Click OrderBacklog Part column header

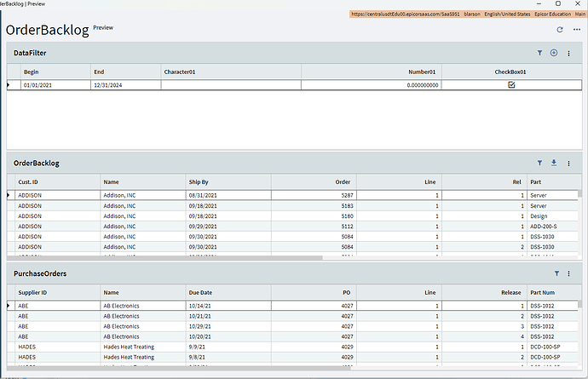[x=552, y=182]
